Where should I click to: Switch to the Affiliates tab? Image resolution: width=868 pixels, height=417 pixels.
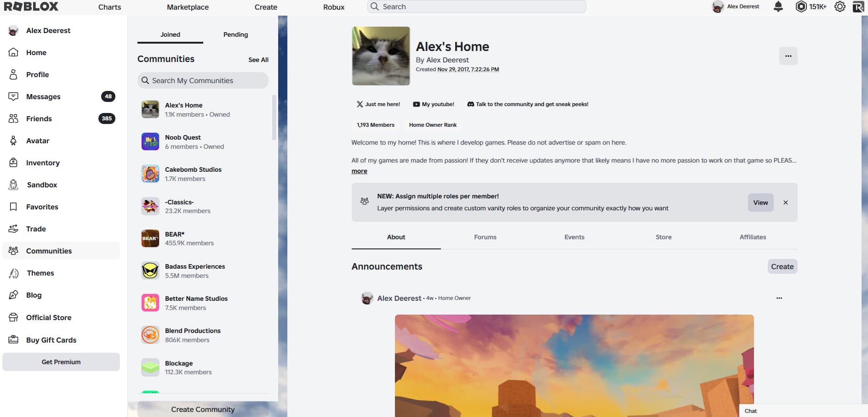tap(753, 237)
